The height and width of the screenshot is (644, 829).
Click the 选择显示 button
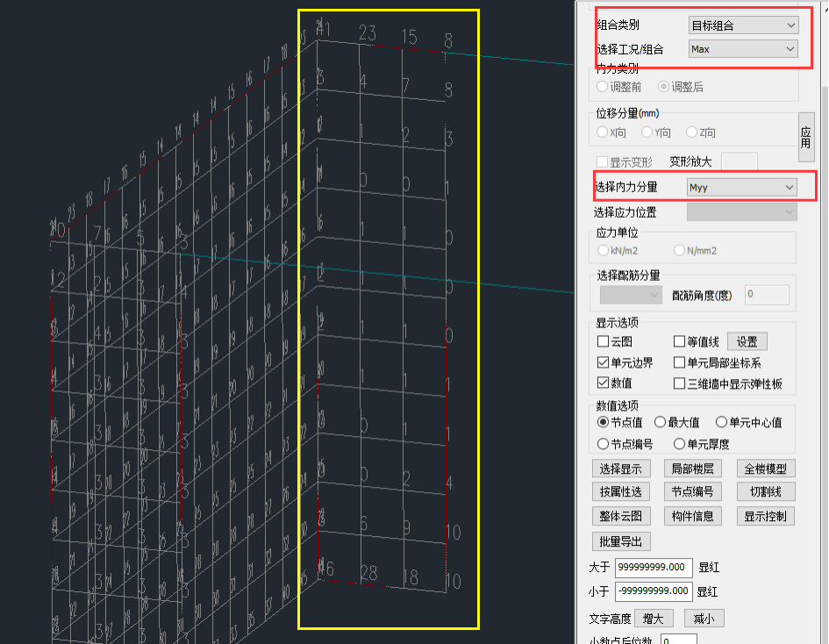tap(621, 469)
